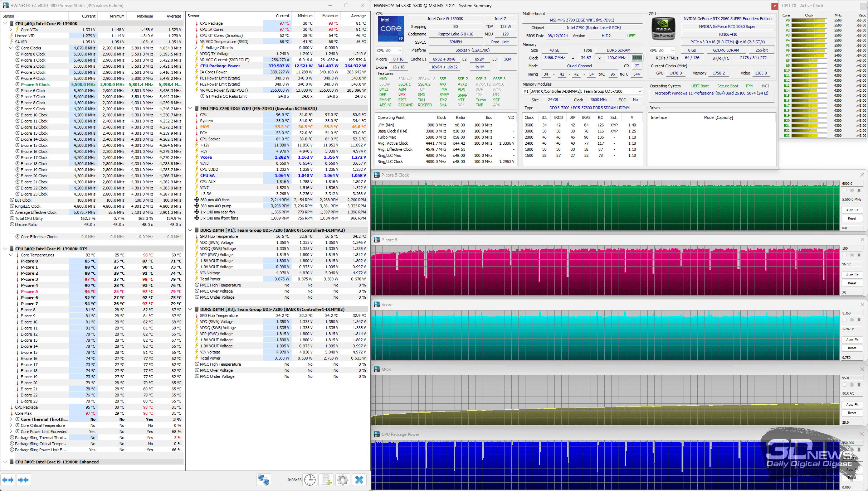Toggle middle gray square in Vcore graph

point(852,320)
